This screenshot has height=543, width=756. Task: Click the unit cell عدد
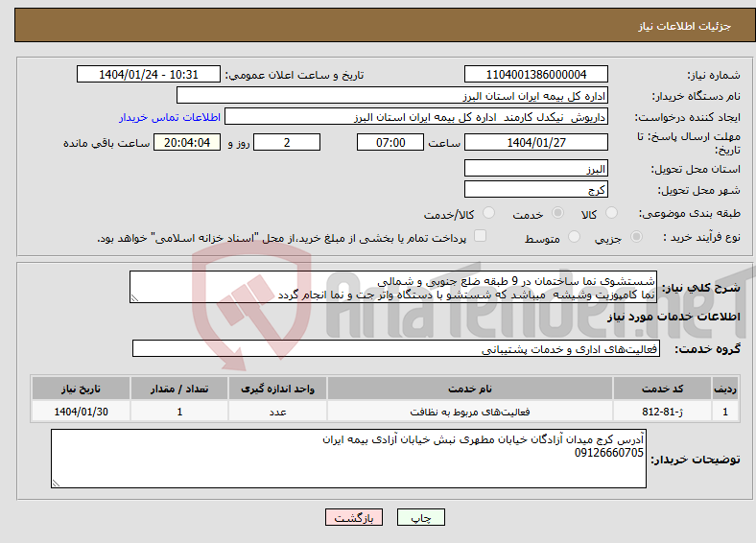tap(277, 412)
